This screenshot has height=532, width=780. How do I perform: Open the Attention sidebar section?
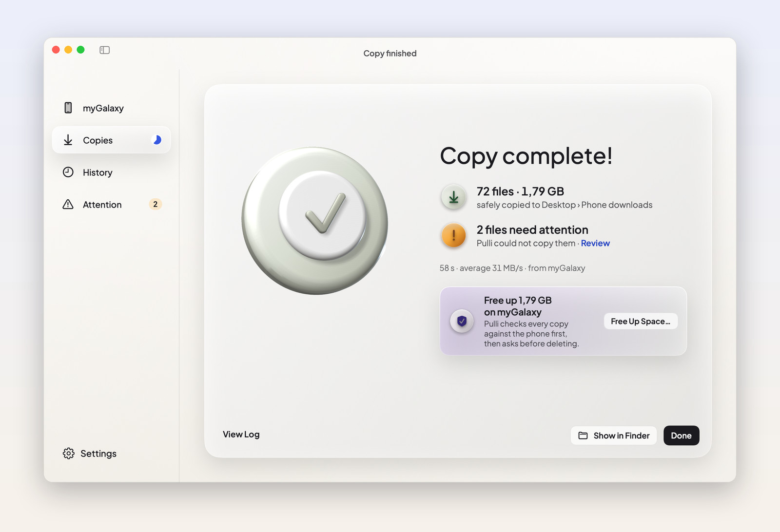tap(111, 204)
